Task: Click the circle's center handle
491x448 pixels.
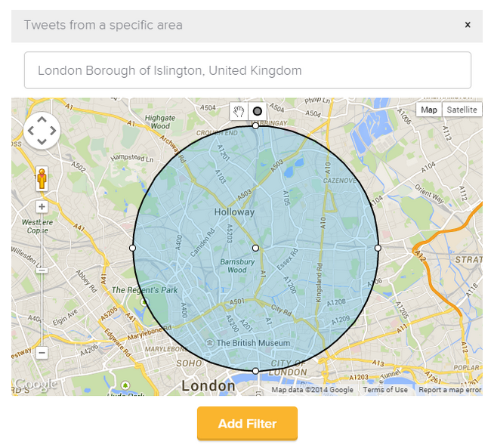Action: tap(255, 248)
